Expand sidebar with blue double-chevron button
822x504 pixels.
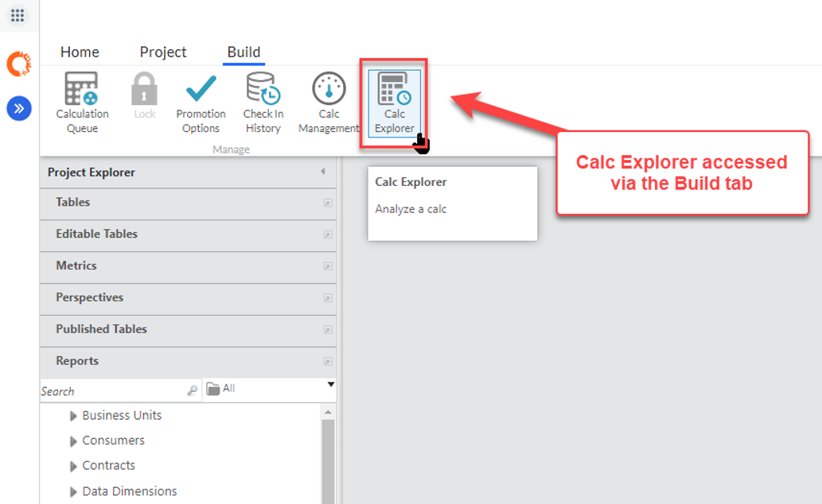tap(19, 108)
